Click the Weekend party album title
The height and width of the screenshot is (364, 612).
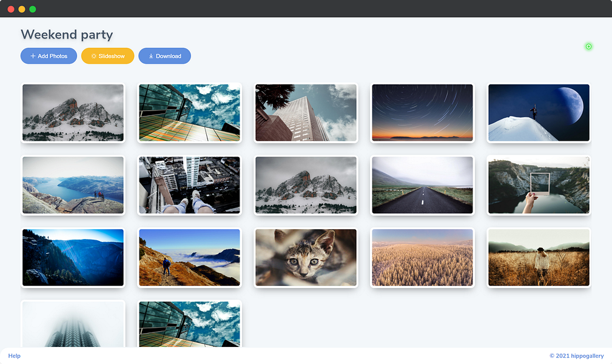[x=67, y=35]
